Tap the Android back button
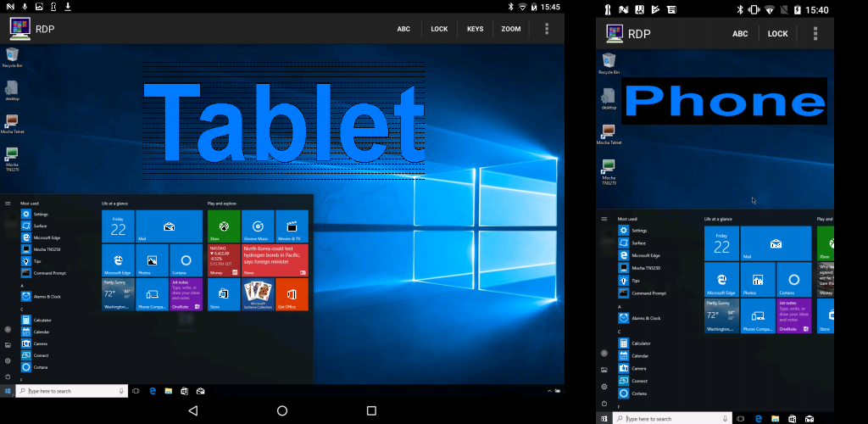The image size is (868, 424). pos(192,410)
